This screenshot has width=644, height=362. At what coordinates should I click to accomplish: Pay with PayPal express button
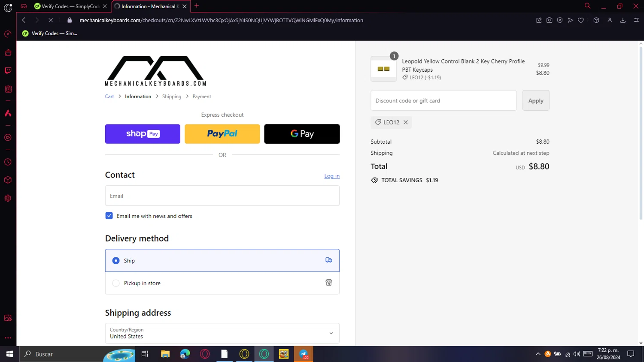click(222, 134)
